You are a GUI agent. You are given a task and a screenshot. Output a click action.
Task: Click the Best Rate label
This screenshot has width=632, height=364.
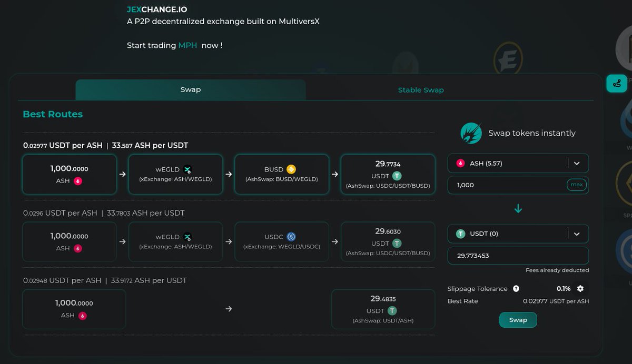point(463,301)
